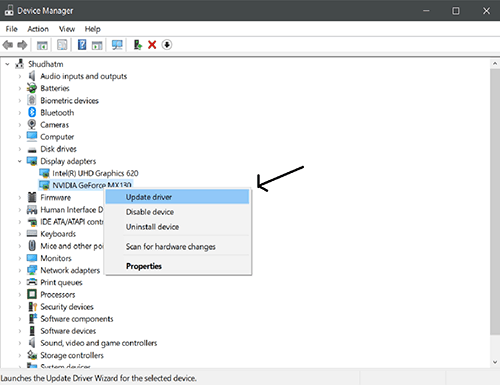The height and width of the screenshot is (385, 500).
Task: Select the Disk drives category label
Action: click(x=59, y=149)
